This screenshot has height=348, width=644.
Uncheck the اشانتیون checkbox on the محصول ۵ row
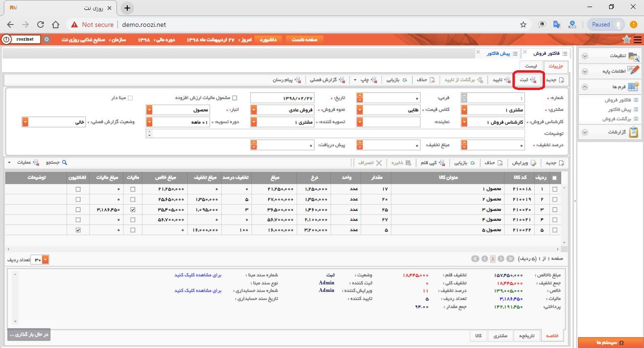(x=78, y=230)
